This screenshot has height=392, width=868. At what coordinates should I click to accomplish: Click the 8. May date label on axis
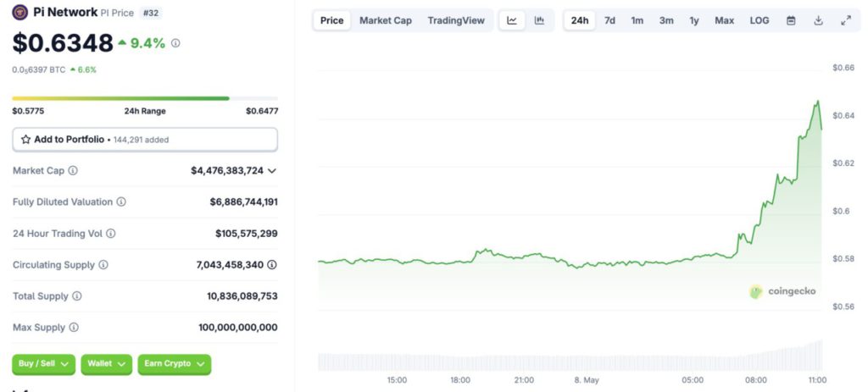[x=587, y=380]
